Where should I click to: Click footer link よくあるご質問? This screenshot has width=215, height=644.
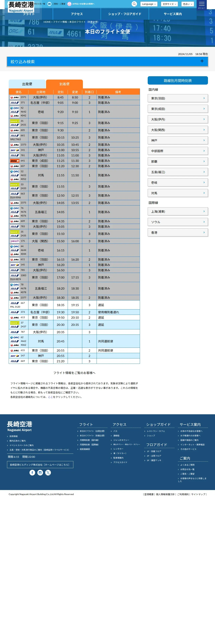point(188,465)
